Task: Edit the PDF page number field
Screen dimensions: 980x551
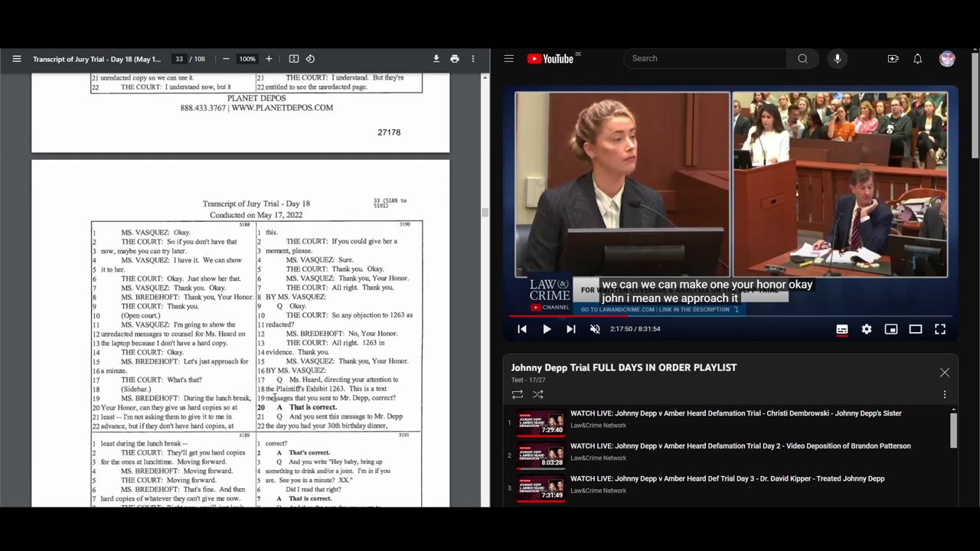Action: 179,59
